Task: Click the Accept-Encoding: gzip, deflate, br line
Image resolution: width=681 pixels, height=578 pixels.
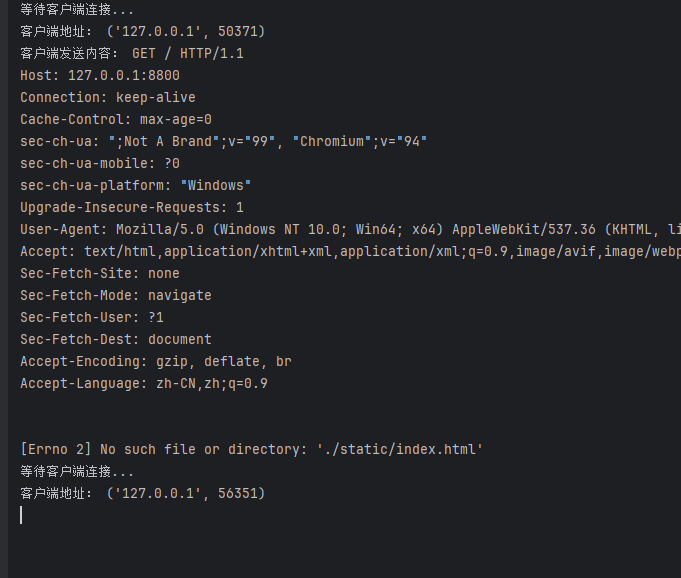Action: click(x=156, y=361)
